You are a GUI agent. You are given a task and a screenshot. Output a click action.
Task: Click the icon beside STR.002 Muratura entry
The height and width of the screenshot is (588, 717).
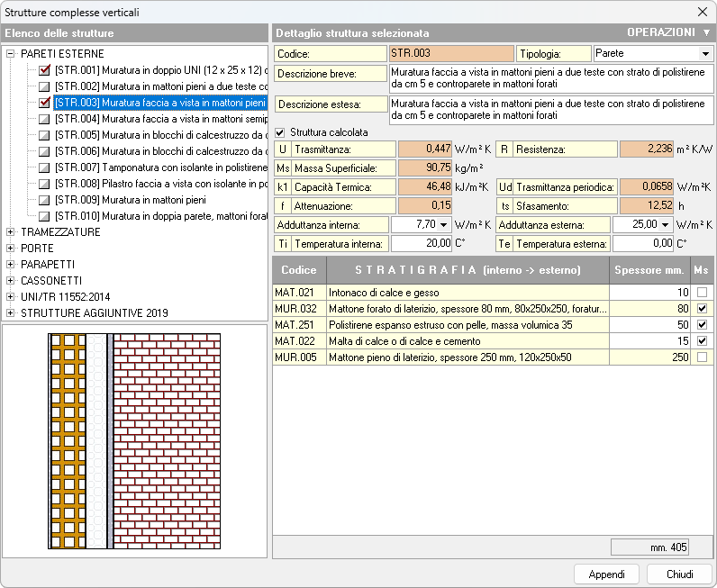click(44, 86)
